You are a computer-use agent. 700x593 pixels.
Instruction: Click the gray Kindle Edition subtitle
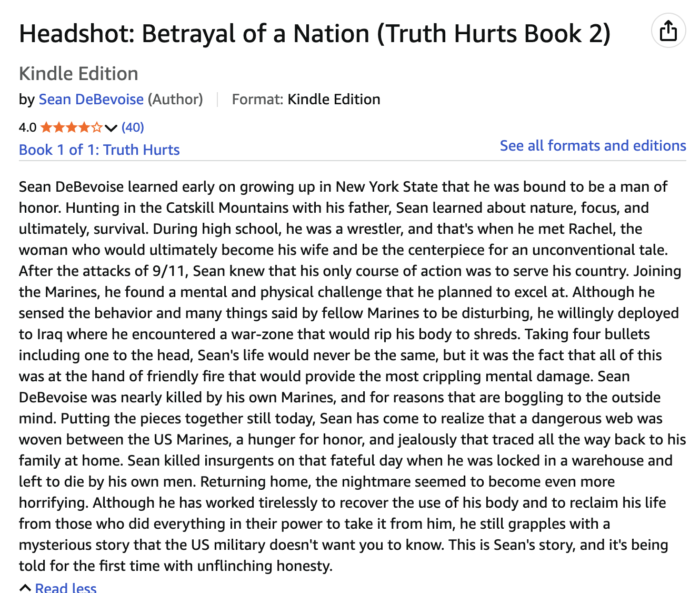(78, 74)
